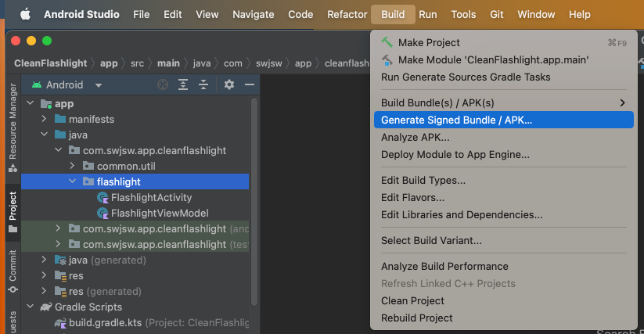Click the Gradle Scripts elephant icon

(46, 307)
